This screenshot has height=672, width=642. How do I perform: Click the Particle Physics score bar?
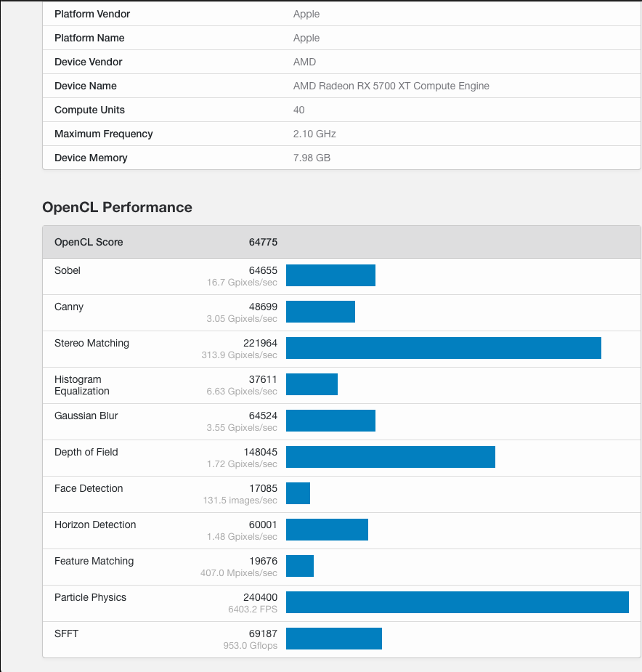tap(457, 602)
